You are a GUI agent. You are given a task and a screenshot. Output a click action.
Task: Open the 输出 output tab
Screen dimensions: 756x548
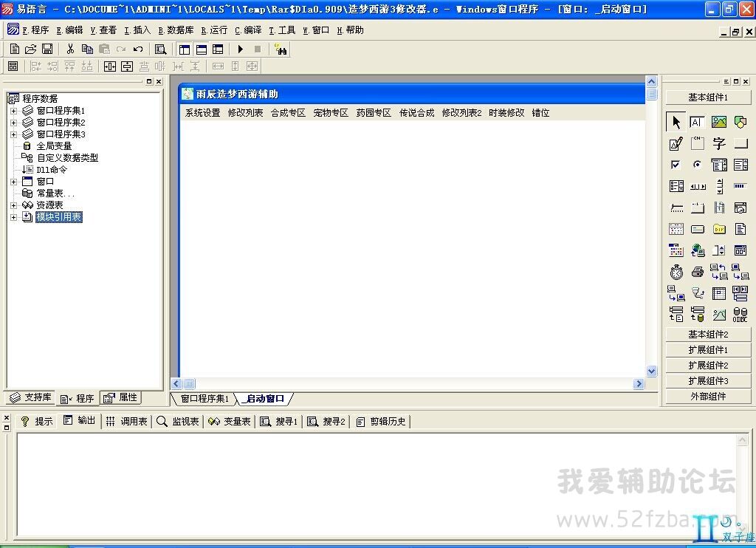80,421
